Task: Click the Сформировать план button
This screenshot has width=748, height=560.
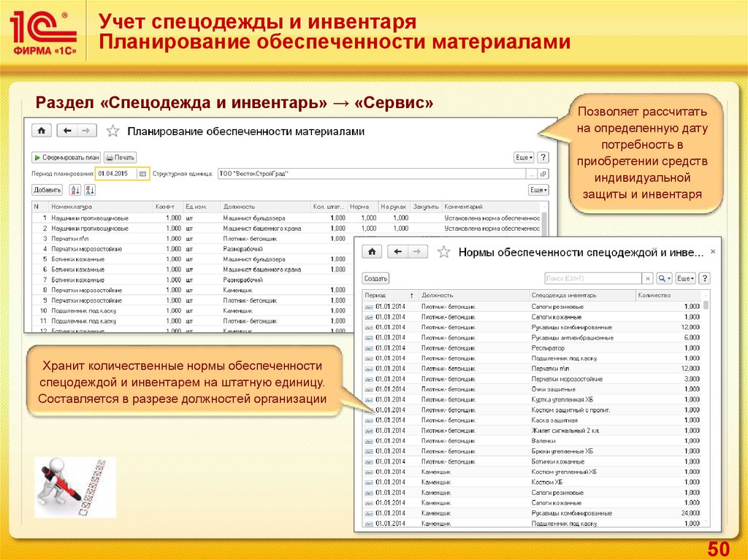Action: [x=66, y=157]
